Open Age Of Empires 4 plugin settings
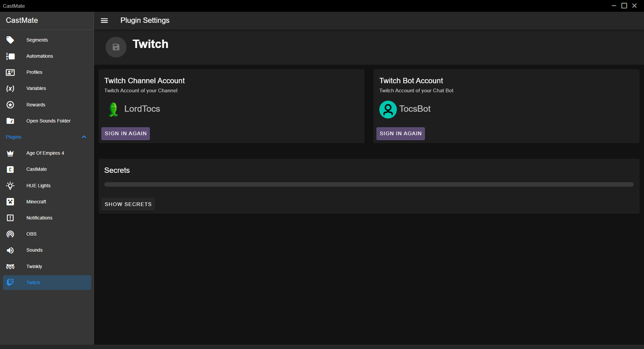This screenshot has height=349, width=644. coord(47,153)
